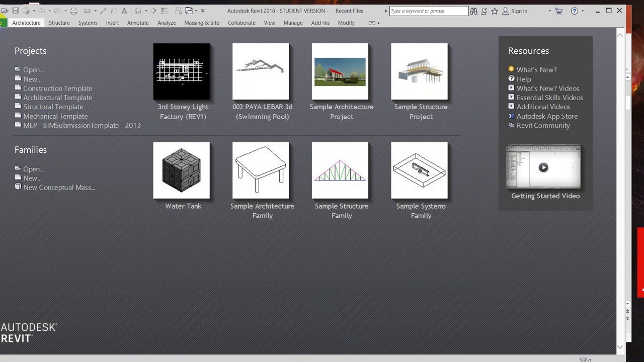Viewport: 644px width, 362px height.
Task: Click the Help question mark icon
Action: [575, 11]
